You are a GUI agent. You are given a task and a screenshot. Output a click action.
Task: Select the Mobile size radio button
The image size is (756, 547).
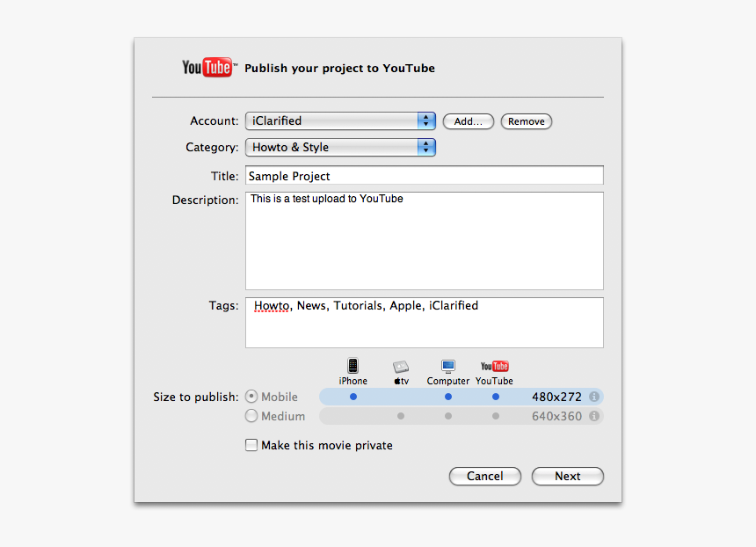click(x=251, y=397)
